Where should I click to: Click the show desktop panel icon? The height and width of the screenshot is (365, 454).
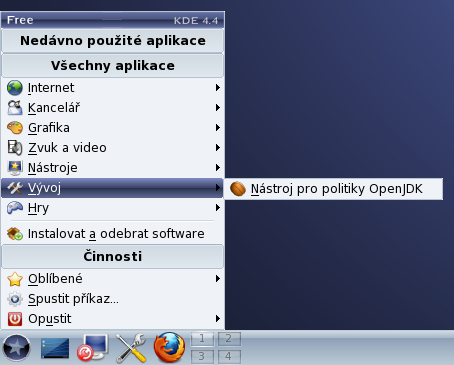pyautogui.click(x=55, y=348)
